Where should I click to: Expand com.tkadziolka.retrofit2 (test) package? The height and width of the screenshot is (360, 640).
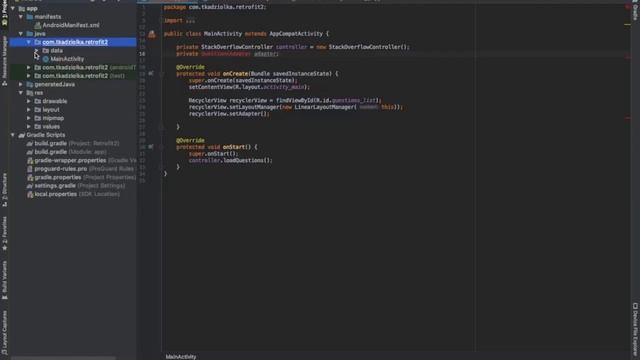(x=29, y=76)
